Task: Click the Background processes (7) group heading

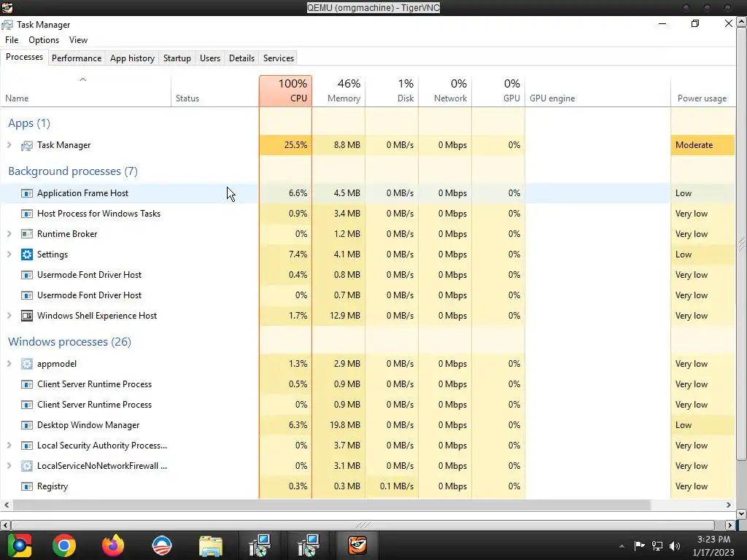Action: tap(73, 171)
